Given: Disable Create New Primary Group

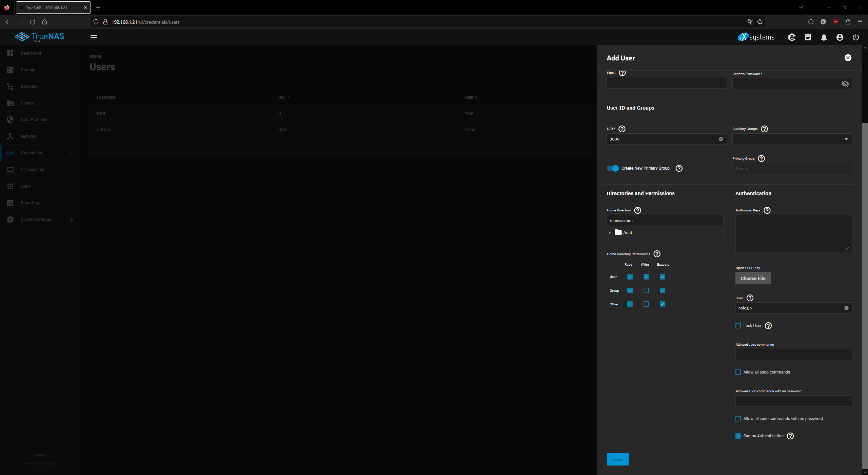Looking at the screenshot, I should click(x=612, y=168).
